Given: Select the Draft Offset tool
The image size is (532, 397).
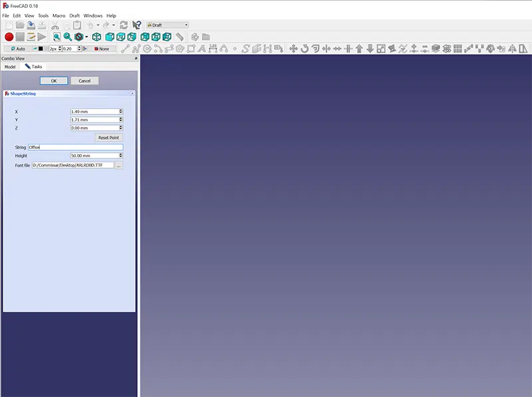Looking at the screenshot, I should coord(315,49).
